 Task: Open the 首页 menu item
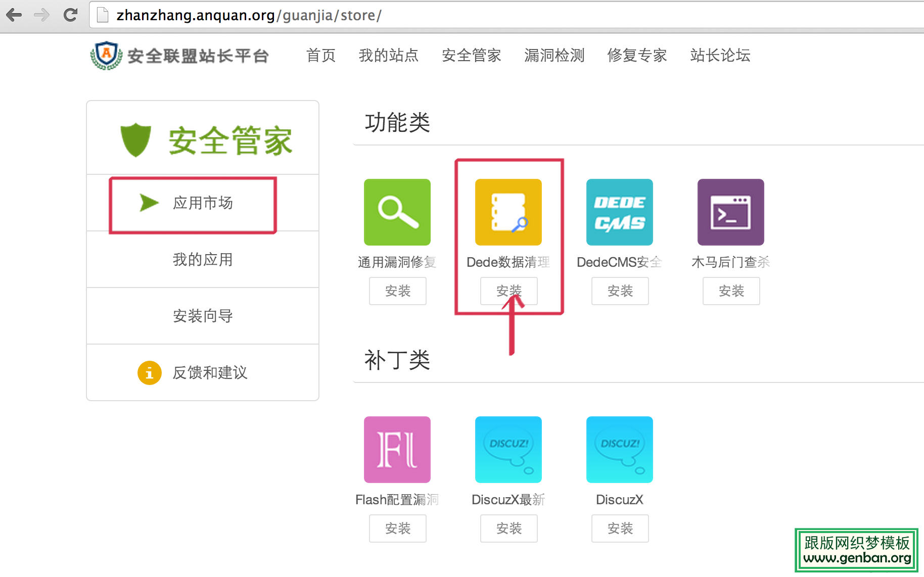[x=321, y=56]
